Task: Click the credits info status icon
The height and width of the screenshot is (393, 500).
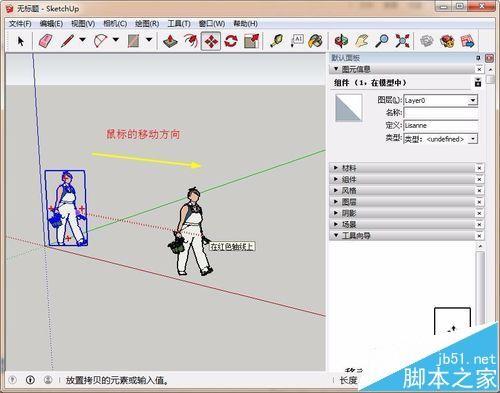Action: tap(30, 380)
